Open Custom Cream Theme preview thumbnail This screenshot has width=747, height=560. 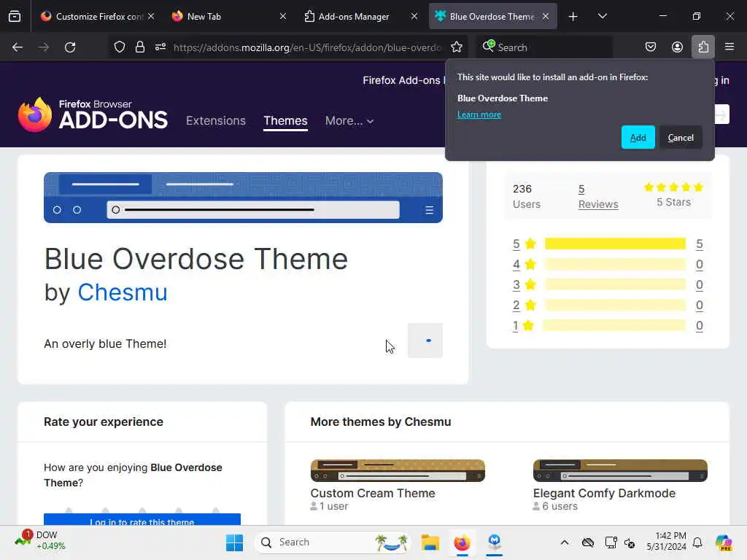pos(398,470)
